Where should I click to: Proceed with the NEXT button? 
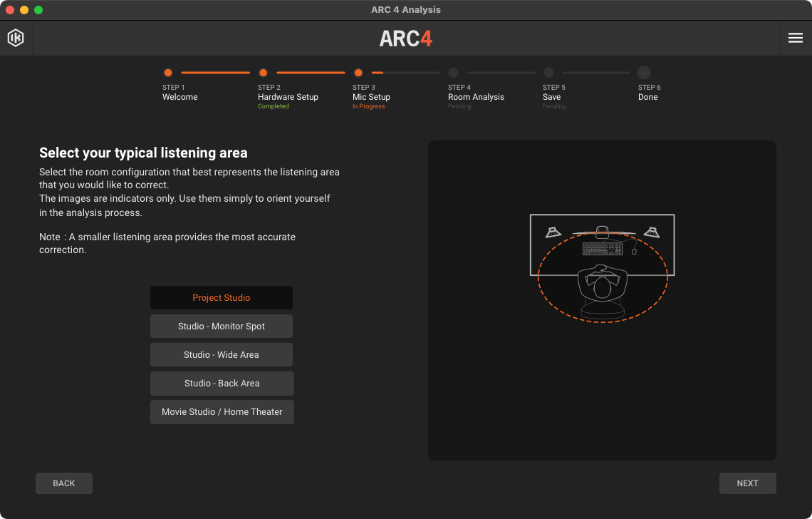pyautogui.click(x=747, y=483)
